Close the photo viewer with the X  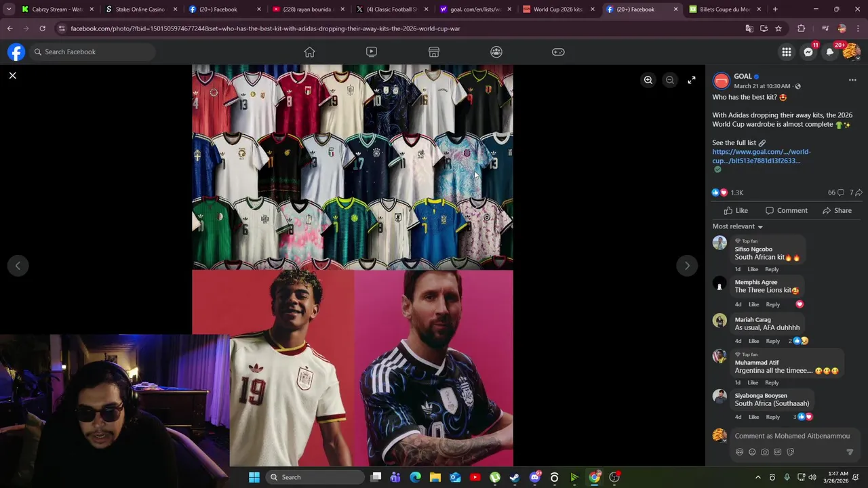[12, 75]
